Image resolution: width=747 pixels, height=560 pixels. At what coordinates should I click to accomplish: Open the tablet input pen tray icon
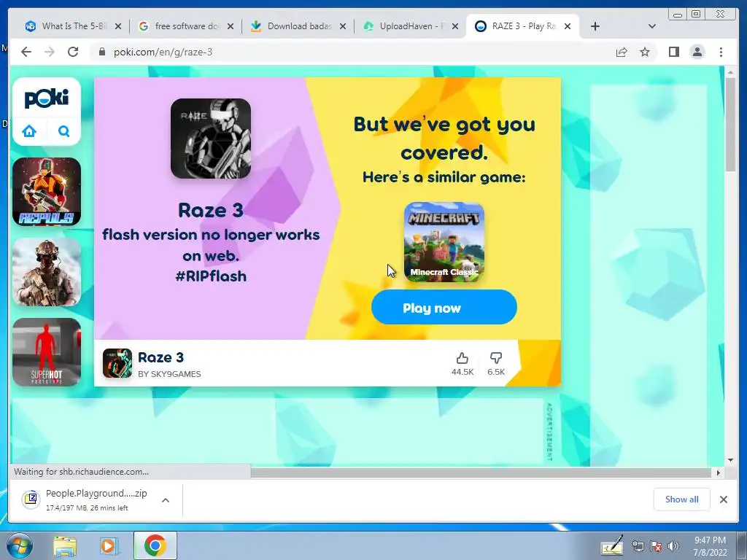(x=612, y=545)
